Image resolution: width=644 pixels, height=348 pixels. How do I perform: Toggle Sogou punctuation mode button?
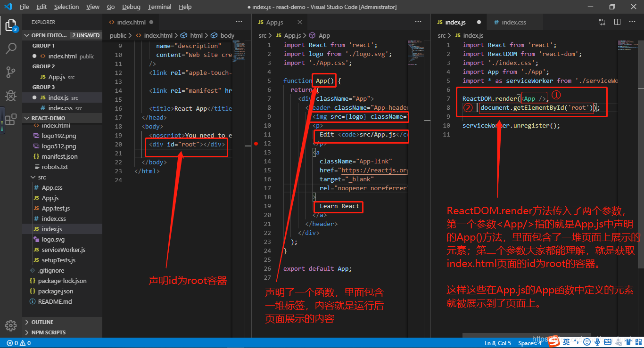577,342
